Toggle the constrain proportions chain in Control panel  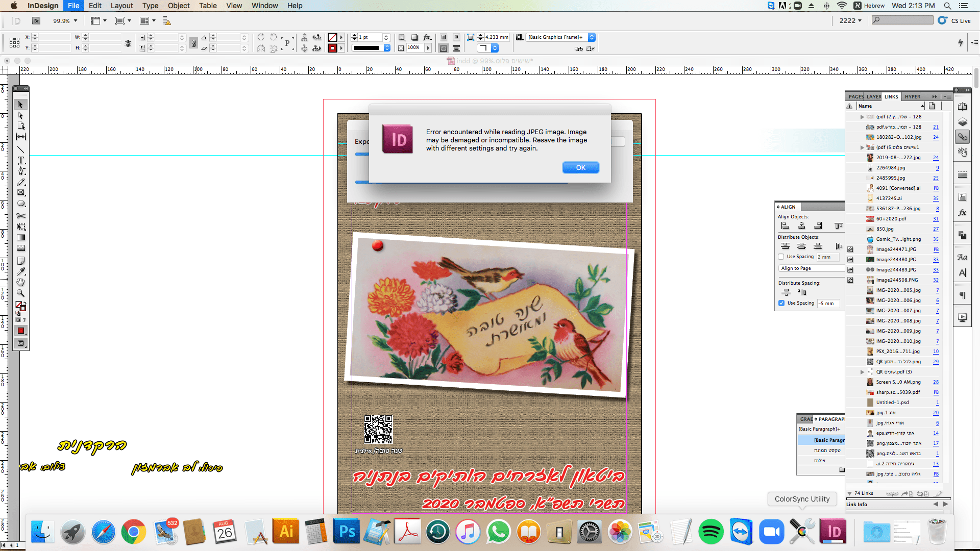(193, 43)
